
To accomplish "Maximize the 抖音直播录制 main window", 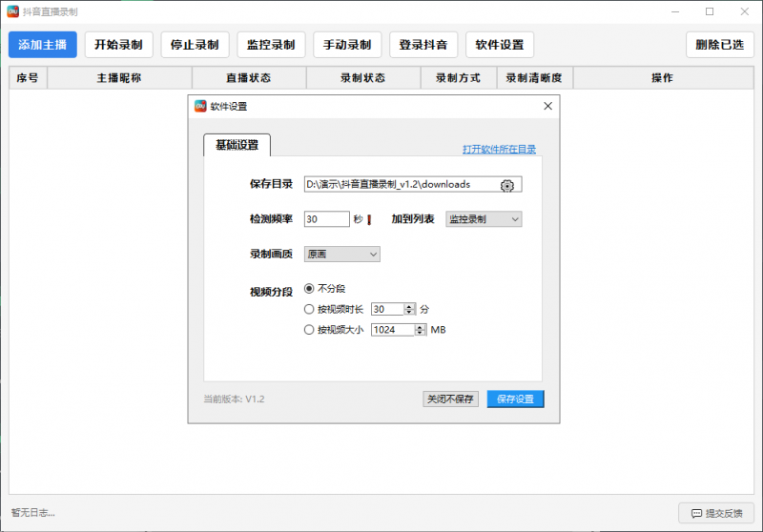I will coord(710,11).
